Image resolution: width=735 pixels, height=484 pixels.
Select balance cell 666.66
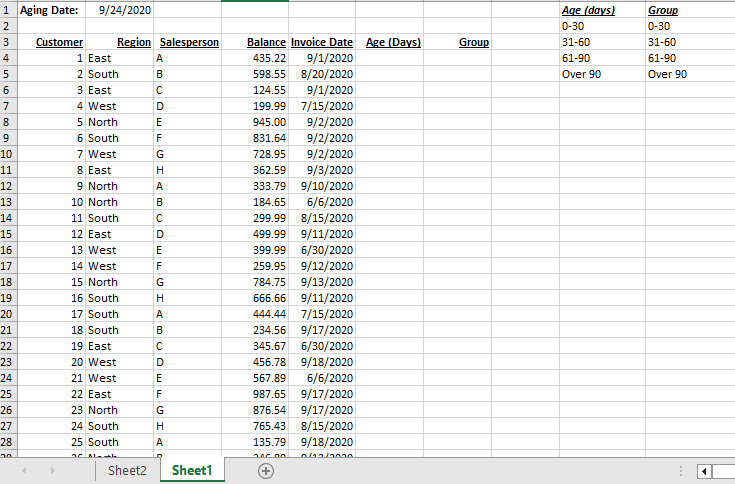[255, 298]
